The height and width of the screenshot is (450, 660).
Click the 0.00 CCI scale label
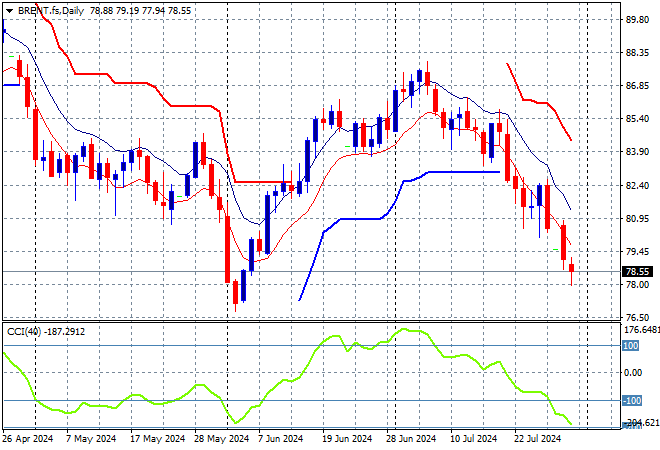pos(633,373)
